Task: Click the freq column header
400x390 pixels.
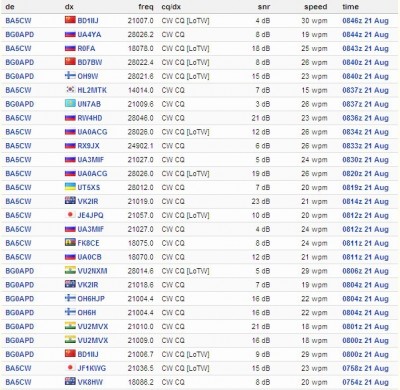Action: click(146, 7)
